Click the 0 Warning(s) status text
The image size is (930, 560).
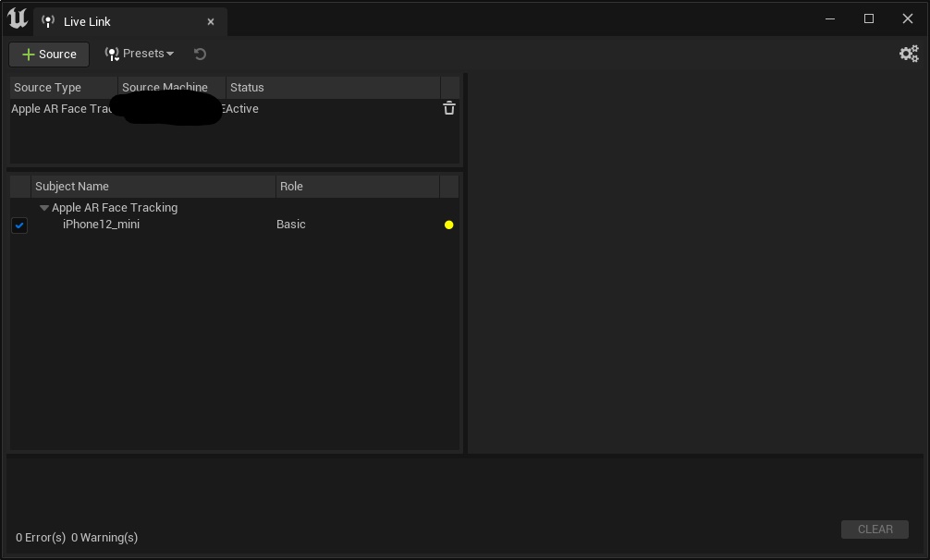104,538
